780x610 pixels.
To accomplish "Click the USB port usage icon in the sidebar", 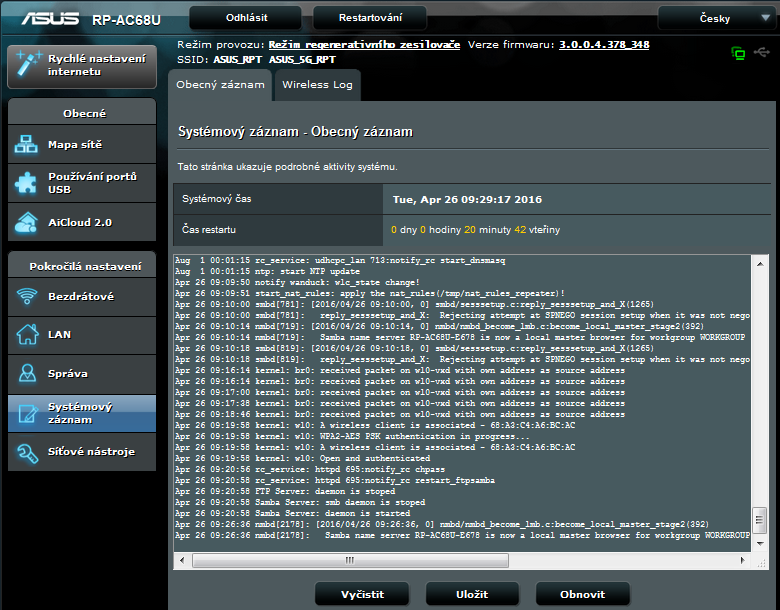I will point(26,183).
